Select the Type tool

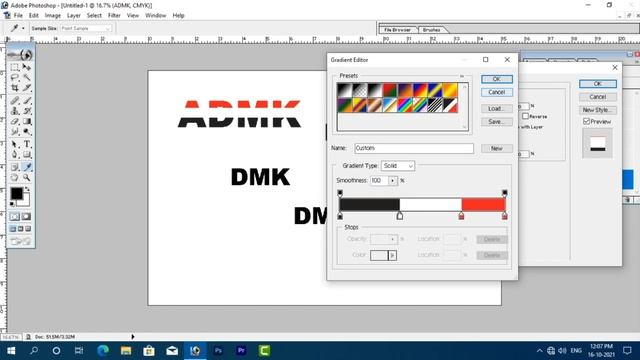point(27,144)
